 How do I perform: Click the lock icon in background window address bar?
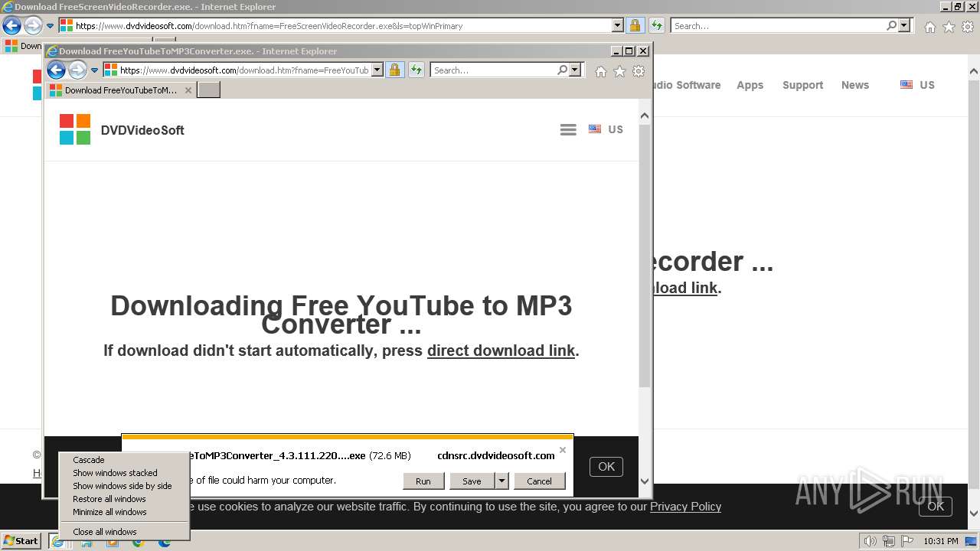(x=635, y=25)
